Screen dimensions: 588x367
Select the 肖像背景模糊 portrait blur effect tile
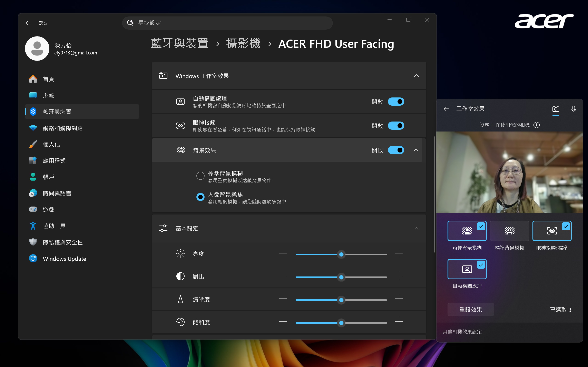467,231
